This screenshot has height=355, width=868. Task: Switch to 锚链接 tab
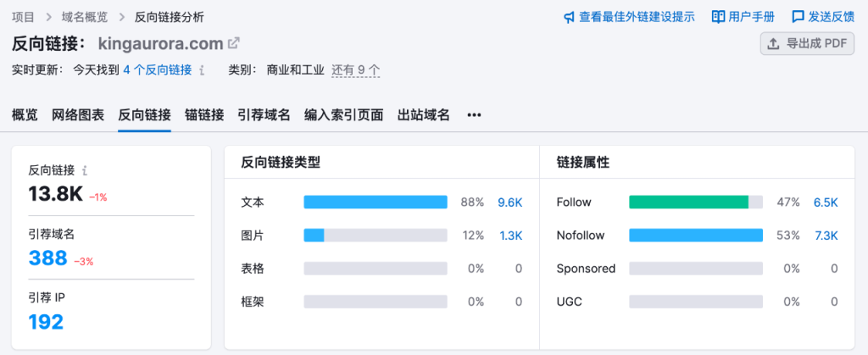tap(204, 115)
